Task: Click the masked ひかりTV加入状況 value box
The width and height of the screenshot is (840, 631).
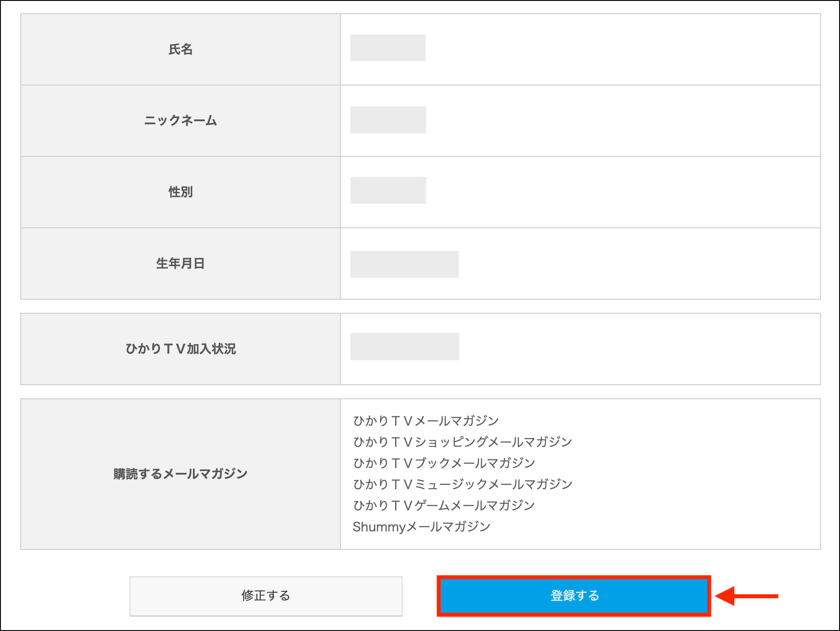Action: click(404, 346)
